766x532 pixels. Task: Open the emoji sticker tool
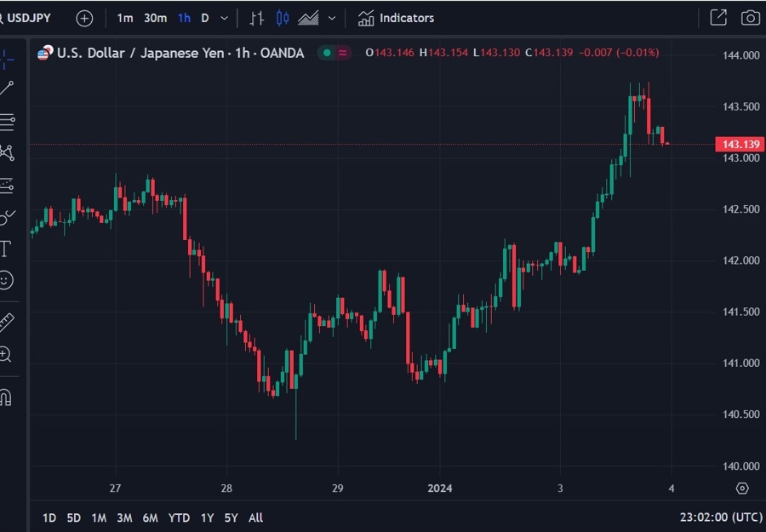tap(9, 281)
